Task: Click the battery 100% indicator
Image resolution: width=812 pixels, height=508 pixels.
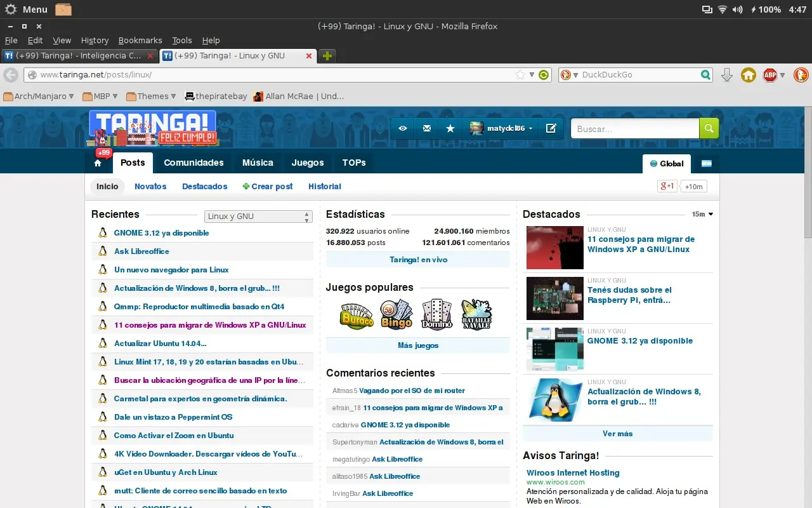Action: coord(766,10)
